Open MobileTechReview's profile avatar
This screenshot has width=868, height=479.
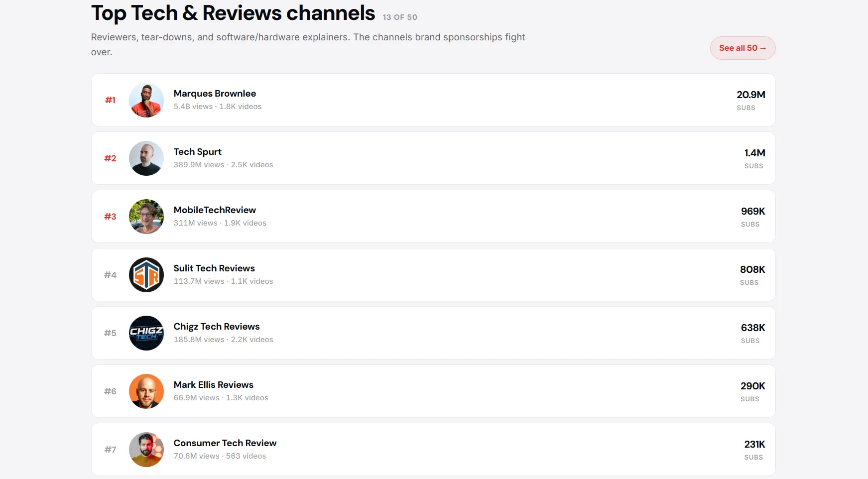pyautogui.click(x=146, y=217)
